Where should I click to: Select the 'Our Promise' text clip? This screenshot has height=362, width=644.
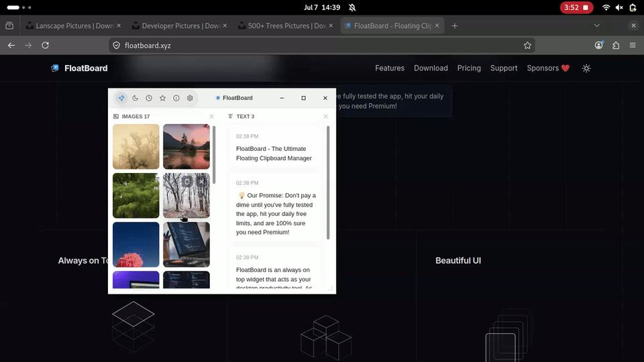pos(275,208)
